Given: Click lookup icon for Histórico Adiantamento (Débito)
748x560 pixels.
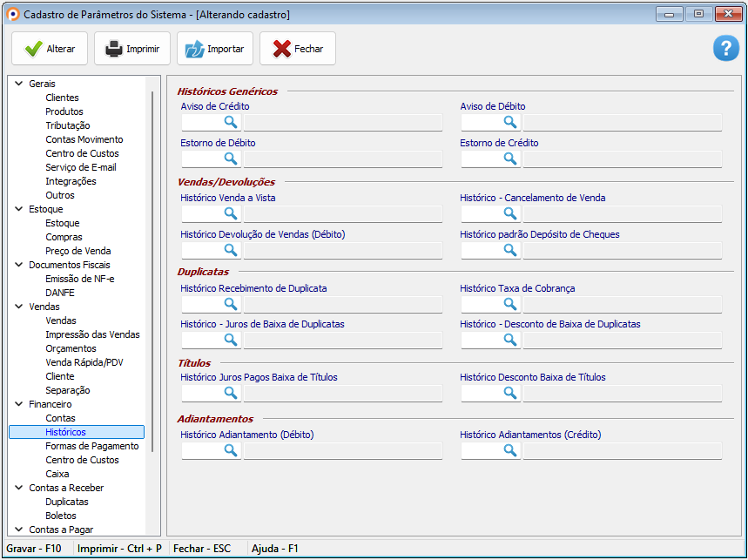Looking at the screenshot, I should pos(231,450).
